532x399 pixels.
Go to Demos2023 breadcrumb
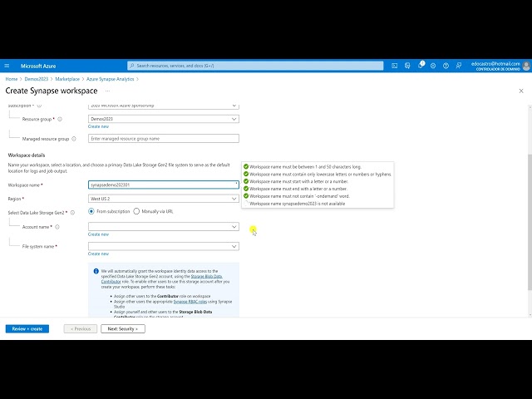point(37,79)
